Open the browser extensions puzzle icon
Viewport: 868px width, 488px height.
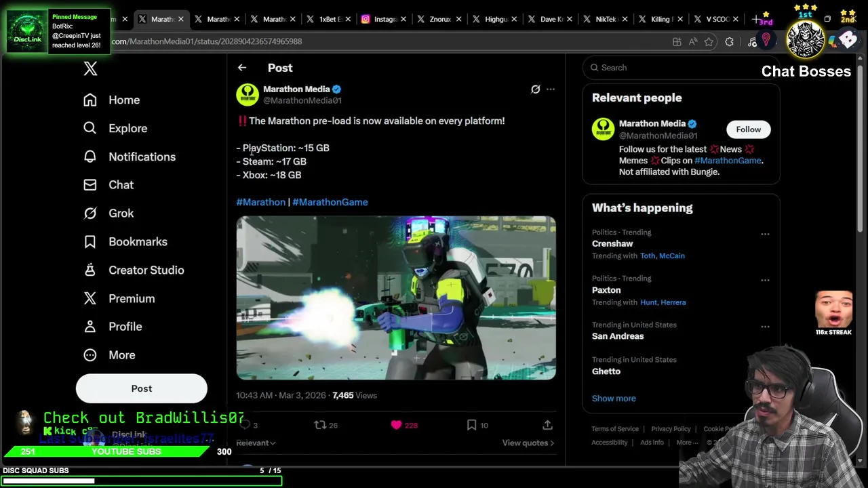(729, 42)
